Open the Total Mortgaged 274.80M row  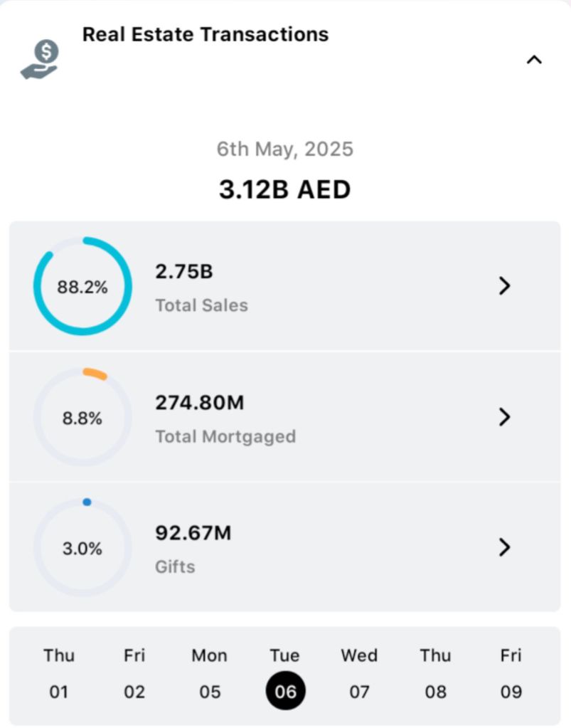(284, 418)
